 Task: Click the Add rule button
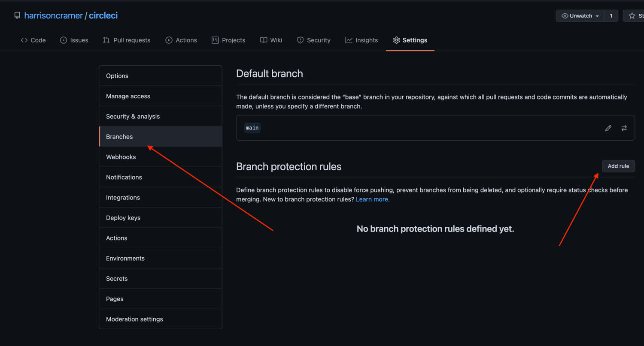618,166
